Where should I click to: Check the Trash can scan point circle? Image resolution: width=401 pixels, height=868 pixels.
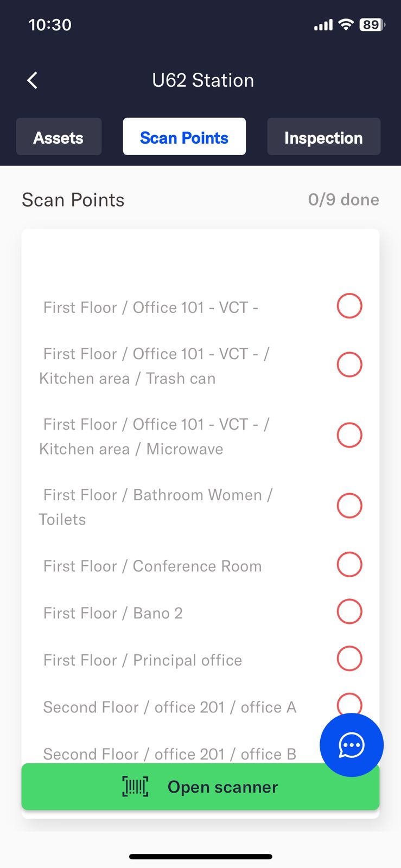(x=349, y=365)
